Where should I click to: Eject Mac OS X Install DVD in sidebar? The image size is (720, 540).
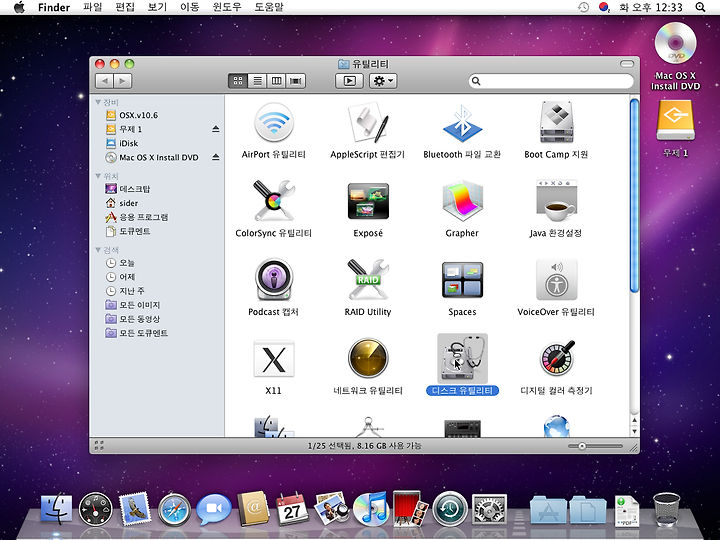[x=215, y=158]
